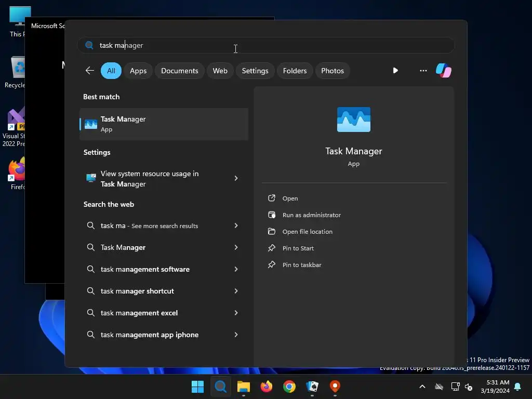Select the All filter tab

(111, 71)
